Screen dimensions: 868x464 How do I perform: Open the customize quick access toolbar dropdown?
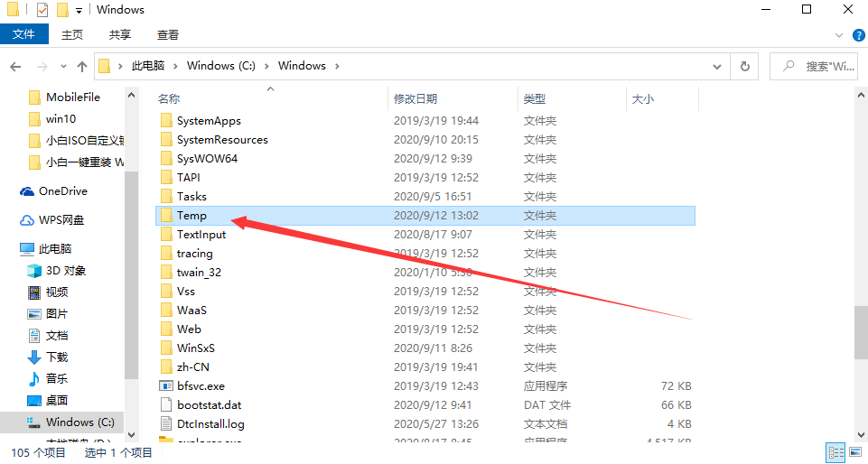pos(79,10)
